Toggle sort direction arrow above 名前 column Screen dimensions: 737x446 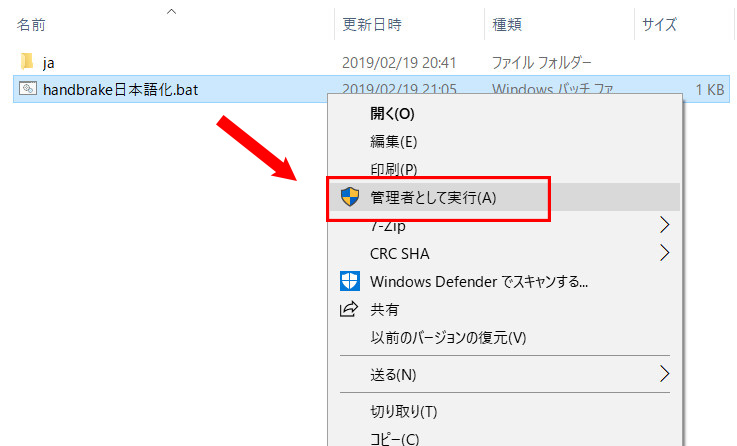[172, 12]
